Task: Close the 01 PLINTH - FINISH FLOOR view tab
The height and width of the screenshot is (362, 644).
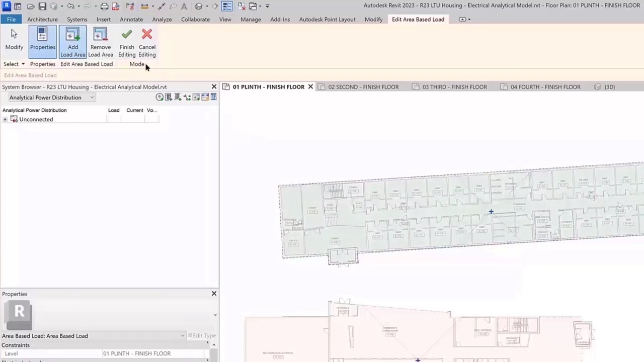Action: (x=310, y=87)
